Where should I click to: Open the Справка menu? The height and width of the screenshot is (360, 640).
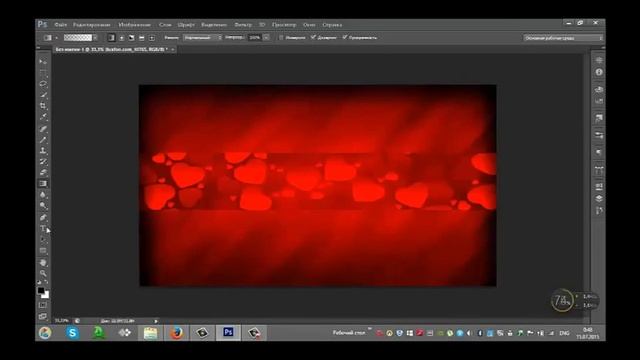(x=332, y=25)
